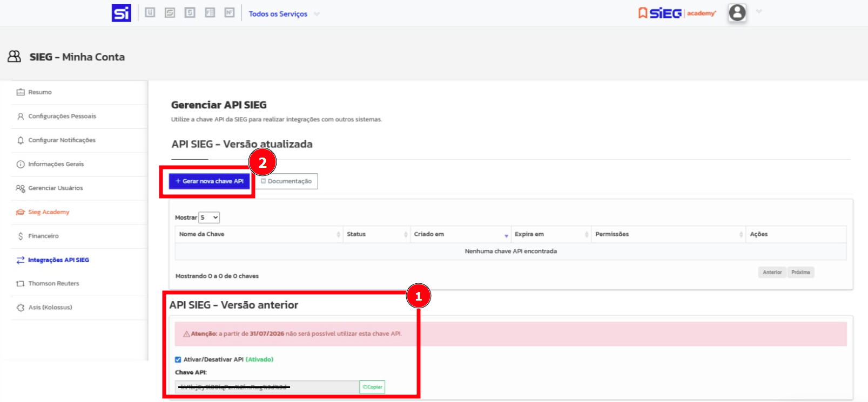
Task: Open the swirl "S" service icon in top bar
Action: pyautogui.click(x=170, y=12)
